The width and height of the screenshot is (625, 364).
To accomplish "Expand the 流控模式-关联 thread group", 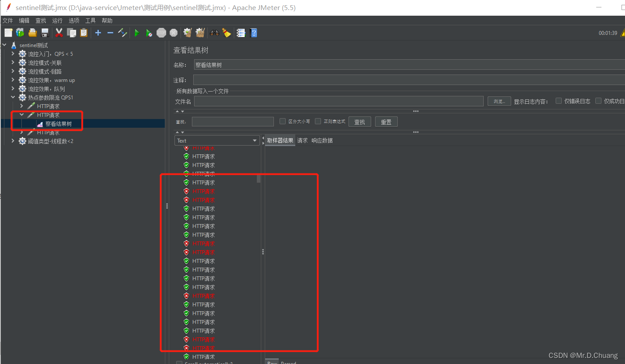I will [x=13, y=62].
